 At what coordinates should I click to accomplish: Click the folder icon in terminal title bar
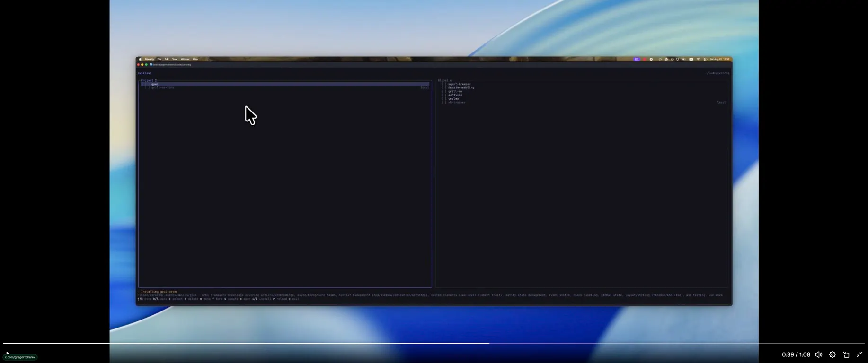(151, 64)
